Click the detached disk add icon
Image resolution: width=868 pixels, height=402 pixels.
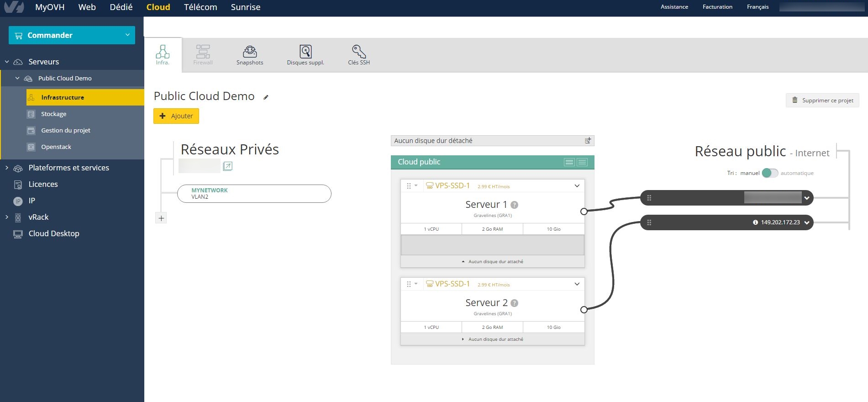[588, 141]
